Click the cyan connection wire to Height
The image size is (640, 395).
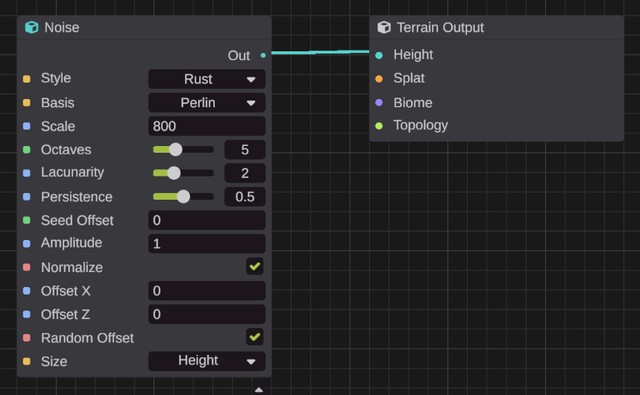click(320, 52)
